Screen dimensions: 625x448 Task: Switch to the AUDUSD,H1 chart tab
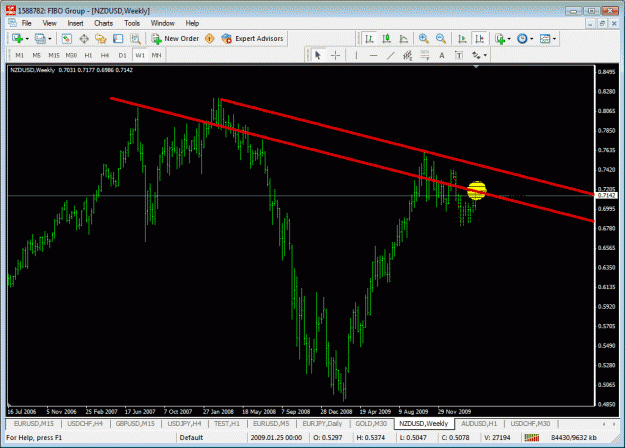tap(479, 423)
